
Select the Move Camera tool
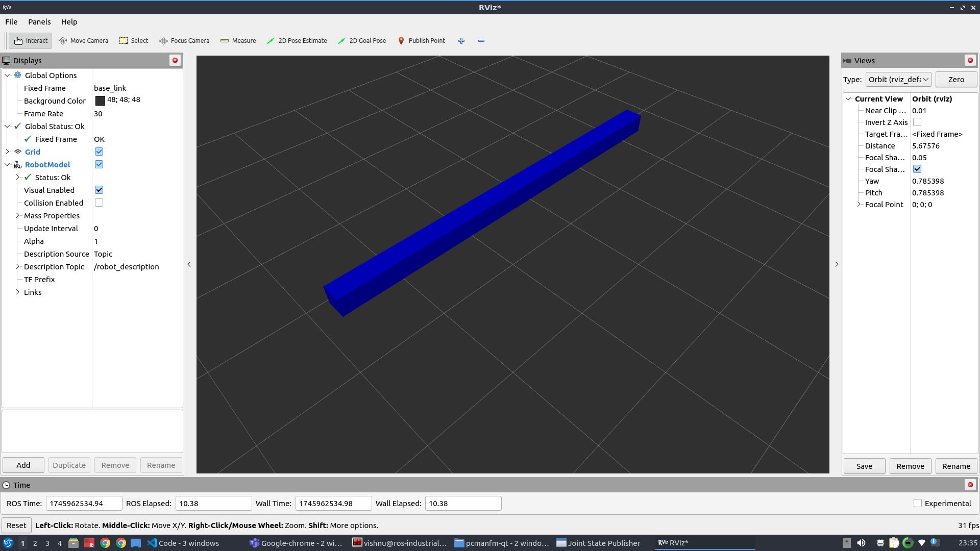coord(83,41)
